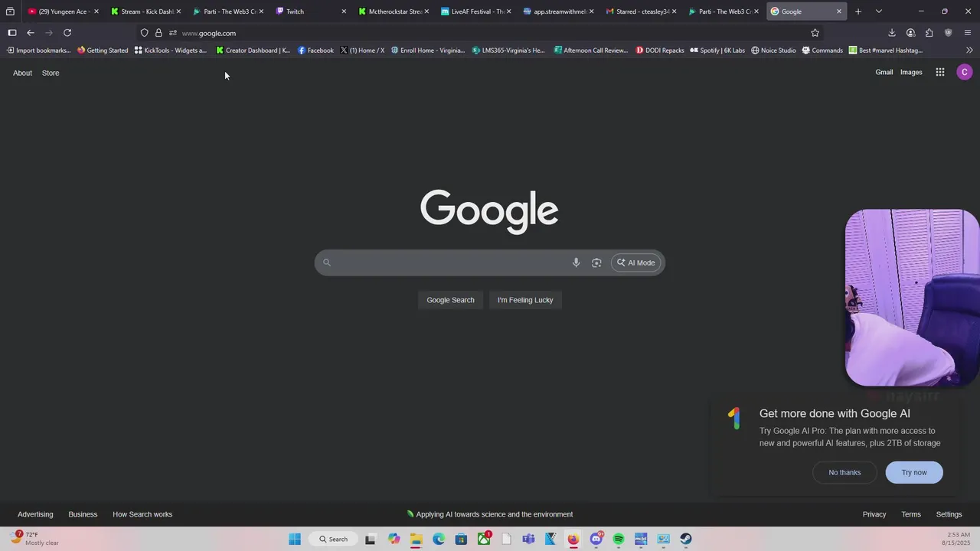Viewport: 980px width, 551px height.
Task: Open the footer Settings menu
Action: pyautogui.click(x=949, y=514)
